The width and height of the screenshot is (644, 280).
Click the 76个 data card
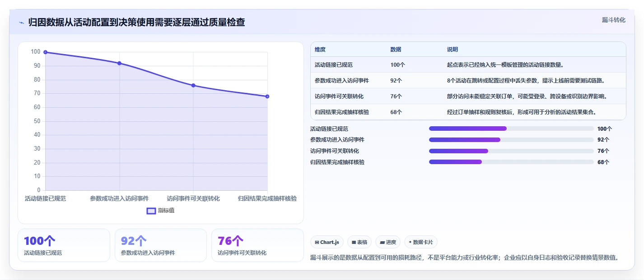(257, 245)
